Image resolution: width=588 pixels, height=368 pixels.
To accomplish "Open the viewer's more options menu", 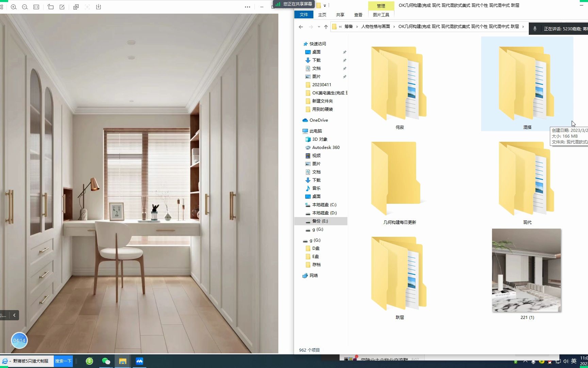I will pyautogui.click(x=247, y=7).
